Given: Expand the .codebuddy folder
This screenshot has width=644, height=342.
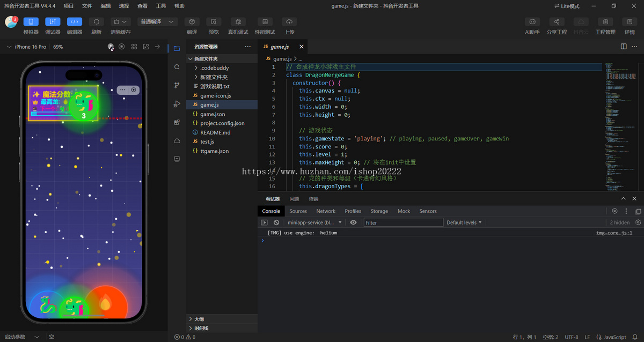Looking at the screenshot, I should click(222, 68).
